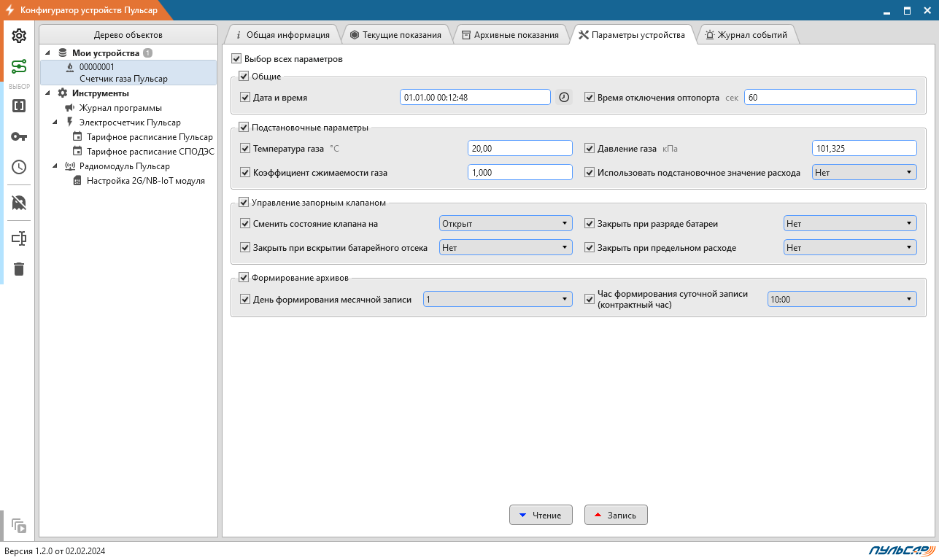Click the Чтение button
This screenshot has height=560, width=939.
541,515
